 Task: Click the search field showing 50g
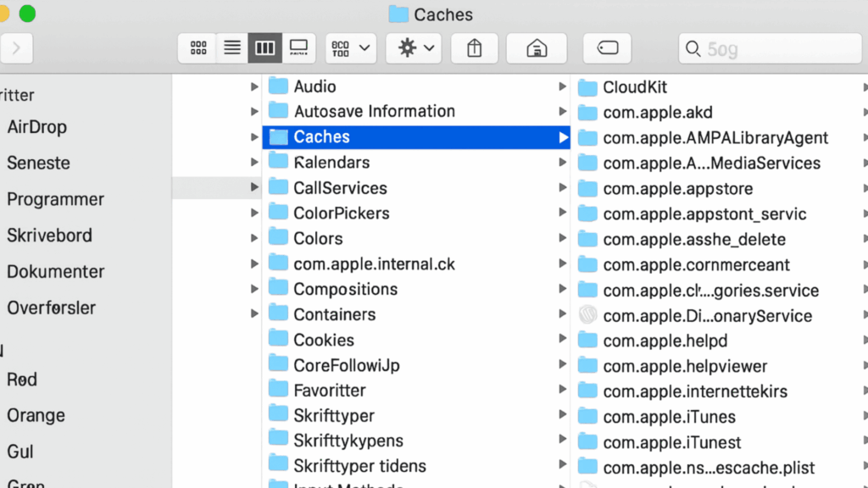768,48
